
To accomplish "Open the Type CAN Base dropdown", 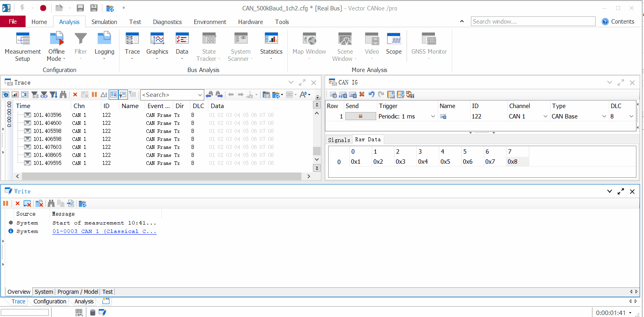I will pyautogui.click(x=604, y=116).
